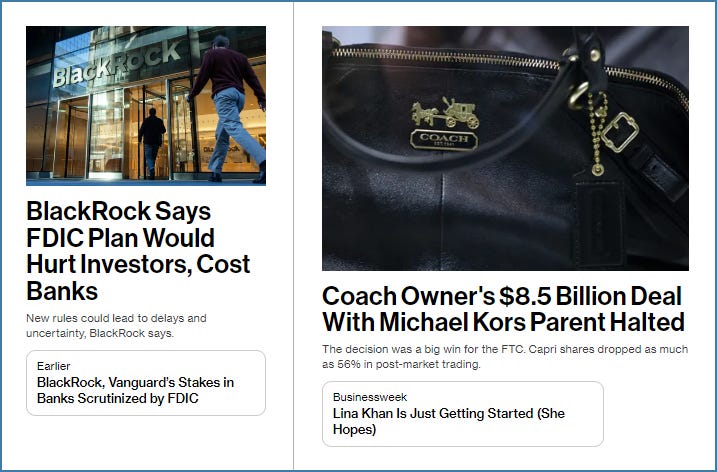Open Lina Khan Is Just Getting Started article
Image resolution: width=717 pixels, height=472 pixels.
click(449, 421)
